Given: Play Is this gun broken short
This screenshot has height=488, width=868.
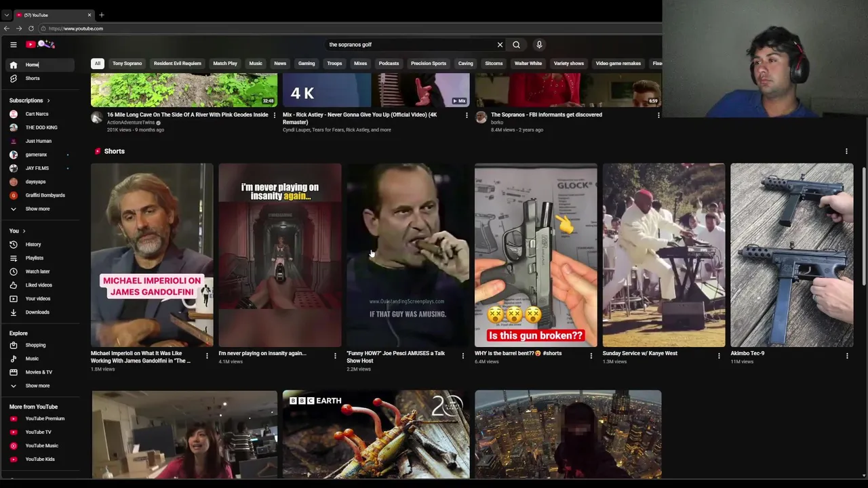Looking at the screenshot, I should 536,255.
